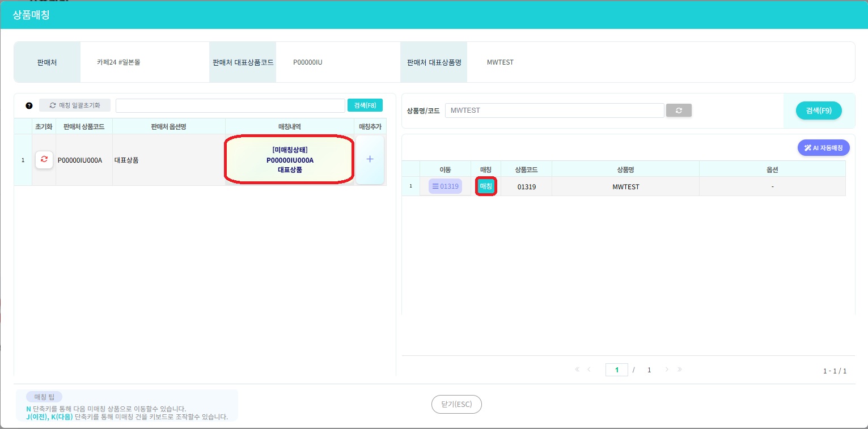Click the 매칭 팁 label
This screenshot has width=868, height=429.
[x=44, y=397]
